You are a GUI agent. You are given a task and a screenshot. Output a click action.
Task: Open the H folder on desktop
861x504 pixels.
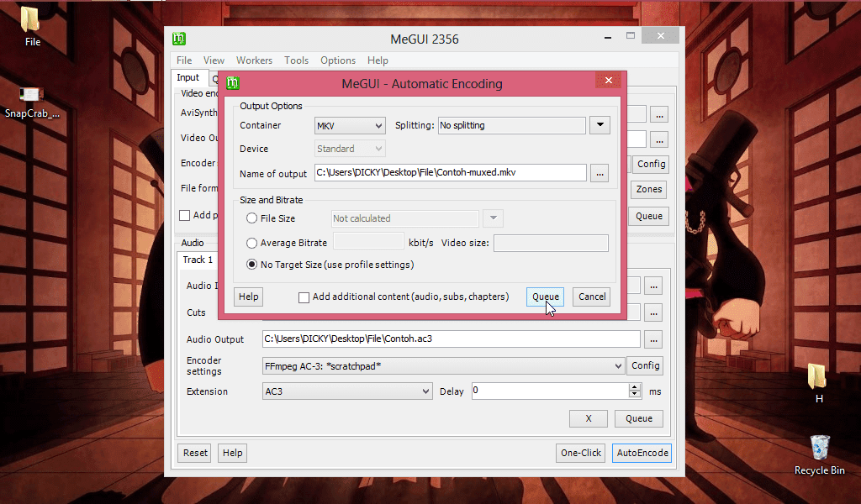pyautogui.click(x=818, y=383)
